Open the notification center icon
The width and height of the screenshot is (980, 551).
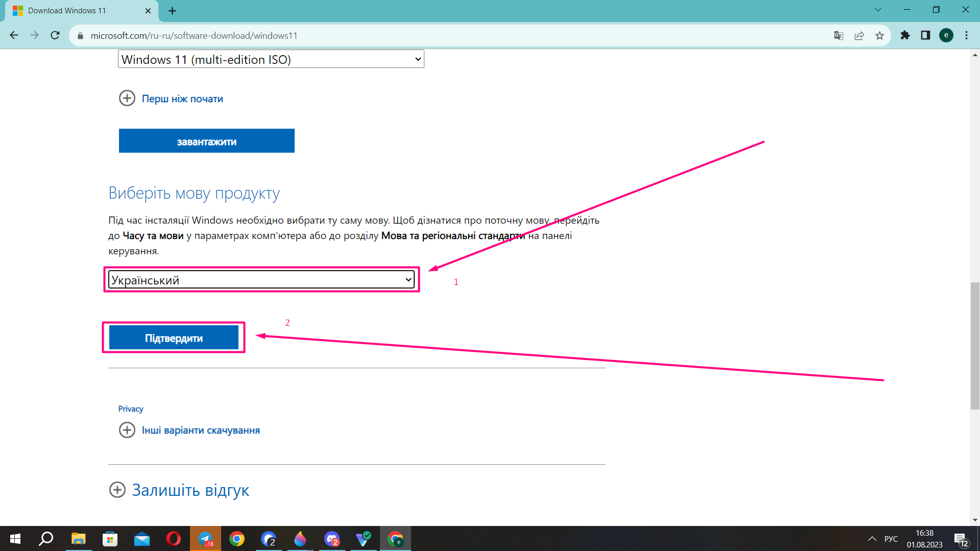click(961, 539)
